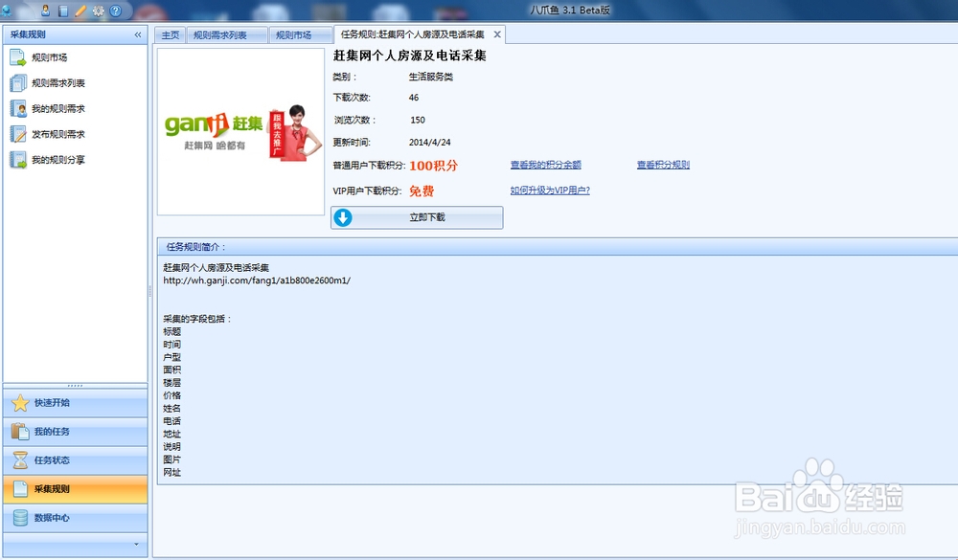Click the 户型 field in the description
Image resolution: width=958 pixels, height=560 pixels.
point(171,357)
